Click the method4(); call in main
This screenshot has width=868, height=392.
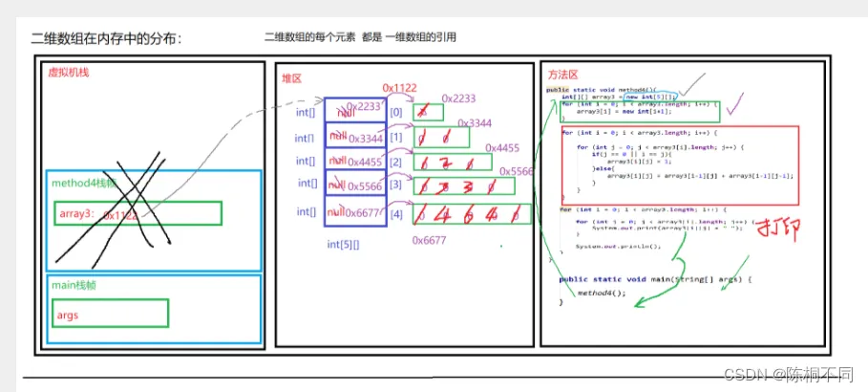602,294
